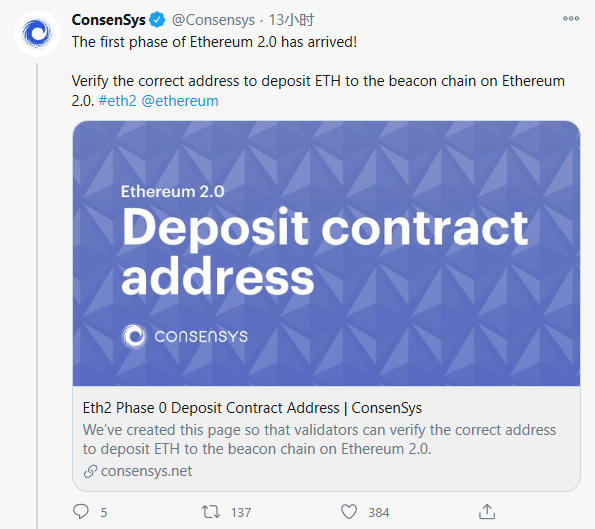
Task: Click the retweet arrows icon
Action: click(x=211, y=512)
